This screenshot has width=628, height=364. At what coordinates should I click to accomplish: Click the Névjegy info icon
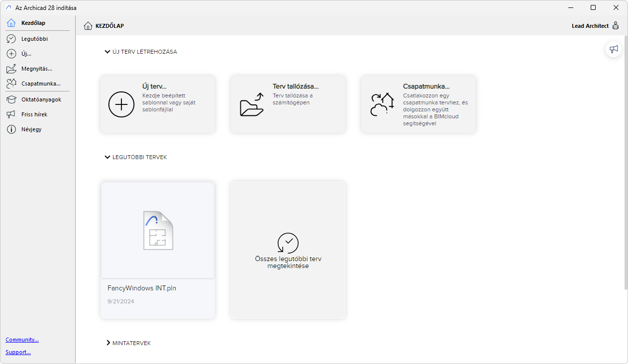11,129
